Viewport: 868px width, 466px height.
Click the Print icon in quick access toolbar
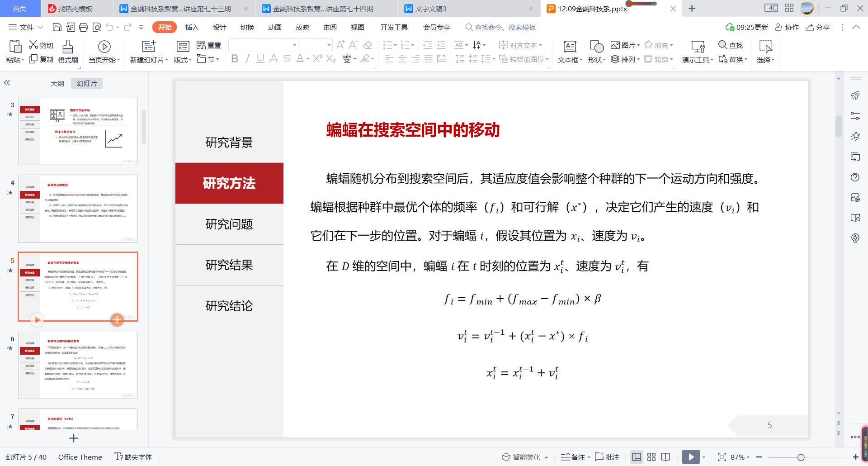[83, 27]
